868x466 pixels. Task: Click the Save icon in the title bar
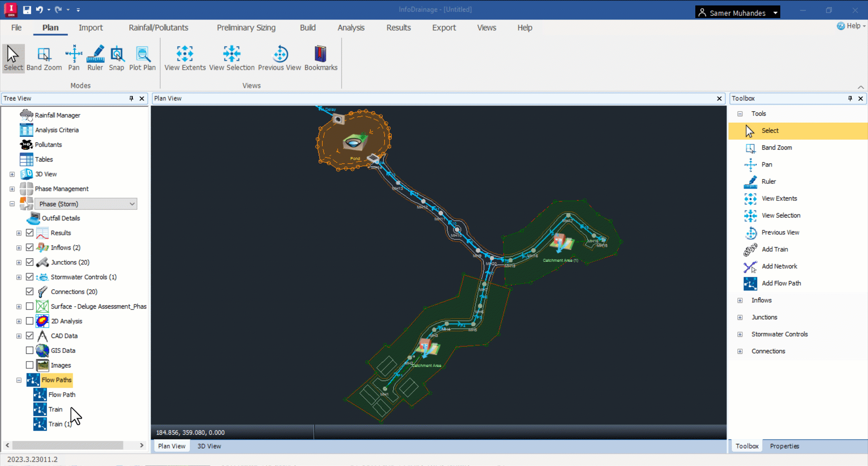coord(27,10)
